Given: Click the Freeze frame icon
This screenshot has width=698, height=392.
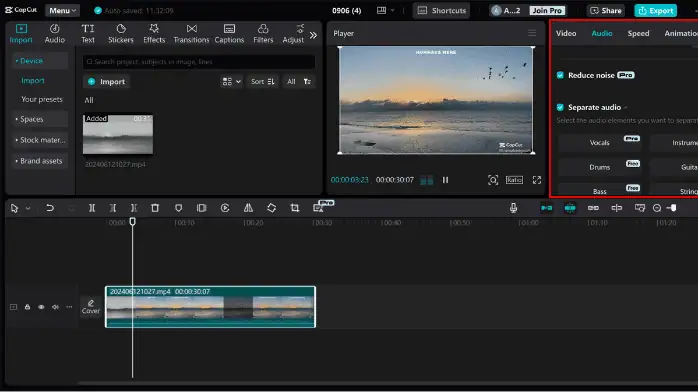Looking at the screenshot, I should click(x=202, y=208).
